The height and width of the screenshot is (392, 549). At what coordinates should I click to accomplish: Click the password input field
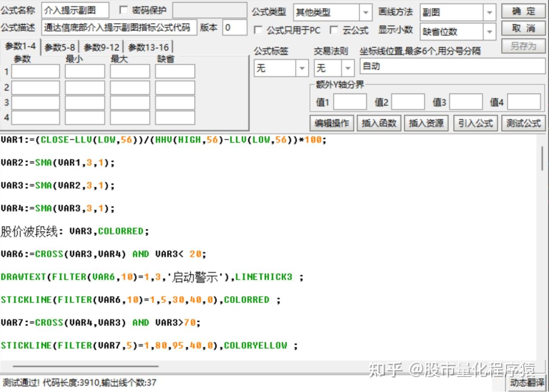click(209, 10)
